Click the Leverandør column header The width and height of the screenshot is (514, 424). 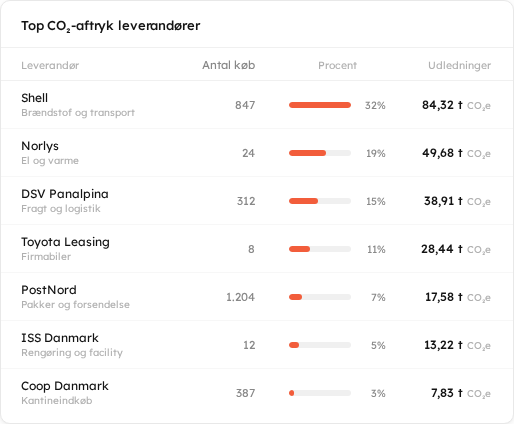click(50, 65)
